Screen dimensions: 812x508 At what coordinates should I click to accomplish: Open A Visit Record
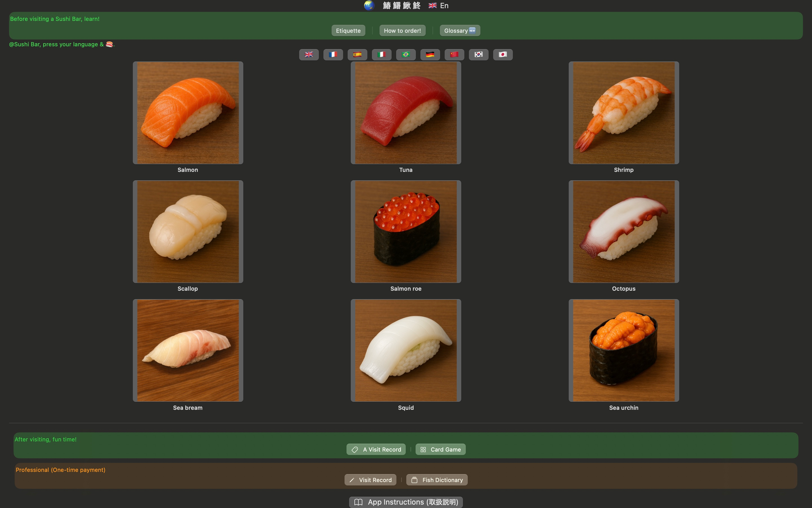[376, 450]
